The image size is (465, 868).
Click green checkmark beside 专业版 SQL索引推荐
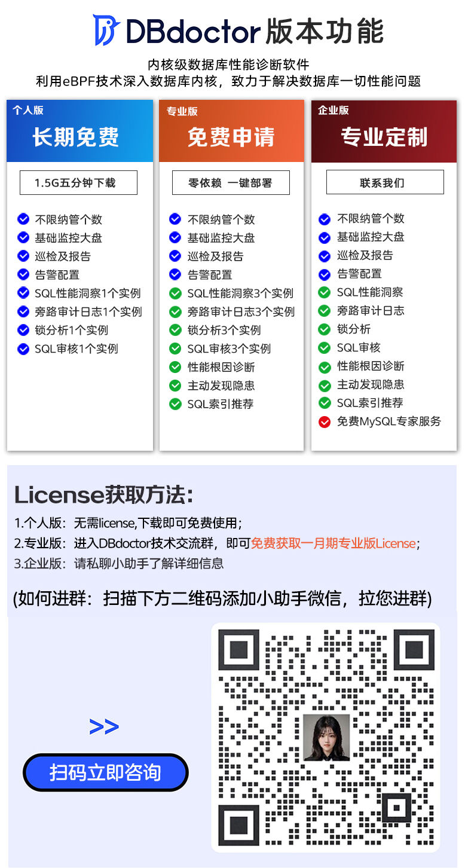[175, 404]
